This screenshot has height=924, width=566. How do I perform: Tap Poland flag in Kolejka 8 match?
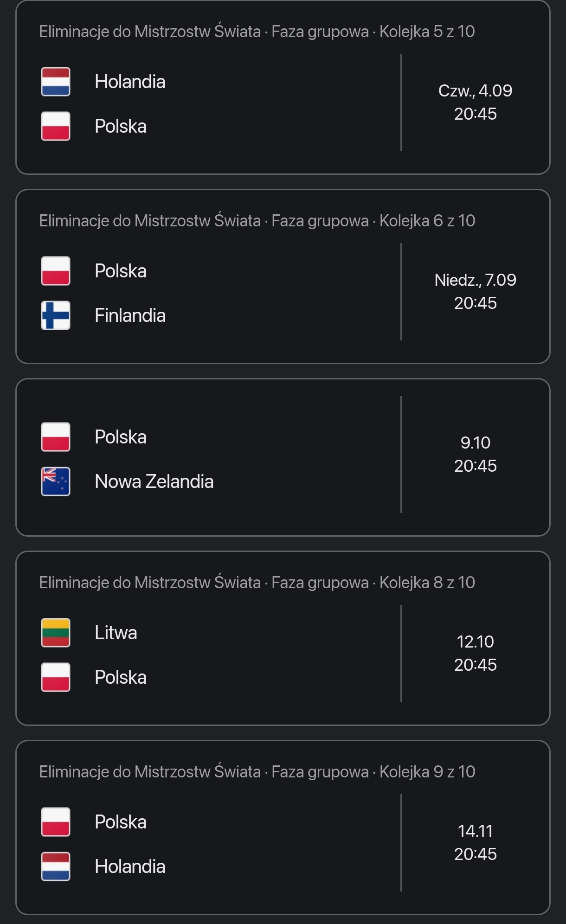[56, 677]
